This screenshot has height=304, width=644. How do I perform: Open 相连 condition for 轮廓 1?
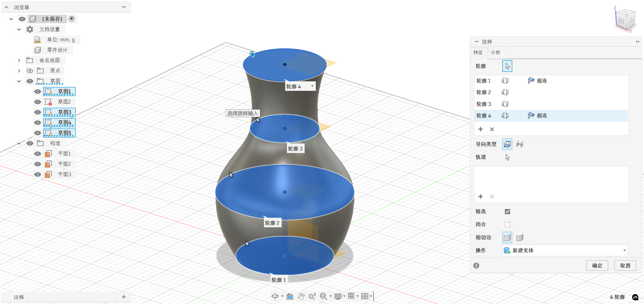click(x=537, y=81)
